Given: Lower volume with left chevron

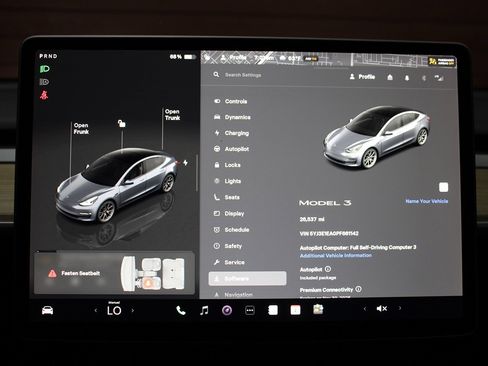Looking at the screenshot, I should pos(365,309).
